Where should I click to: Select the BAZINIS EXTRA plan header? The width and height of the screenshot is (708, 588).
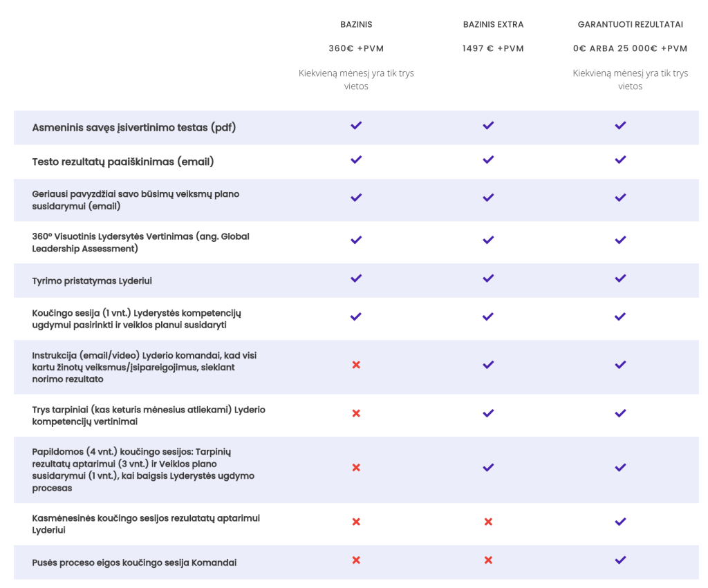(493, 24)
